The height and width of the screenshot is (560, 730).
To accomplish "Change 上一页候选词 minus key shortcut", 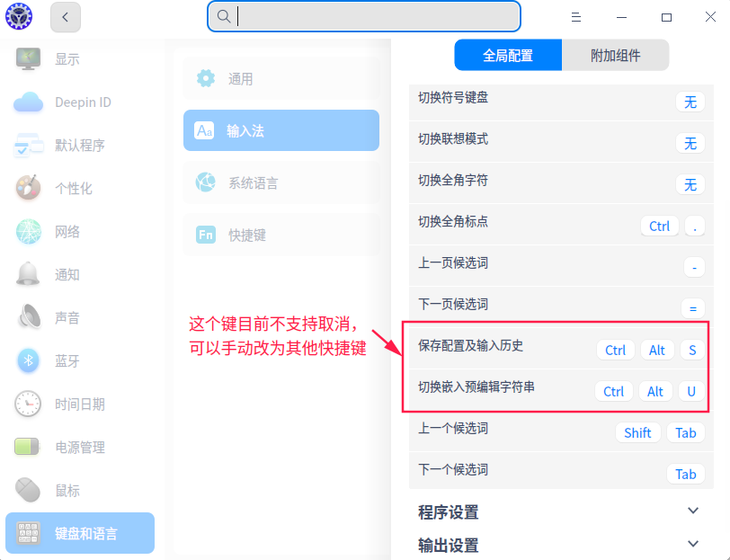I will [x=694, y=268].
